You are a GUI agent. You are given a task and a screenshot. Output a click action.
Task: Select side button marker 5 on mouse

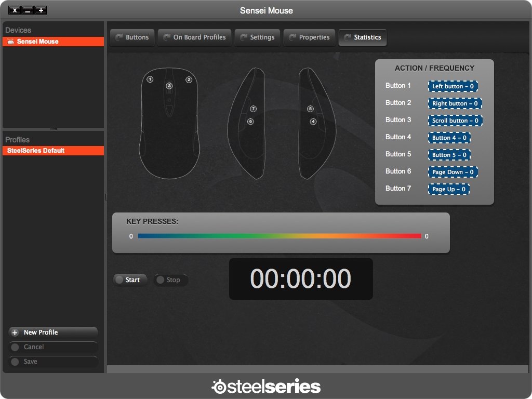310,109
